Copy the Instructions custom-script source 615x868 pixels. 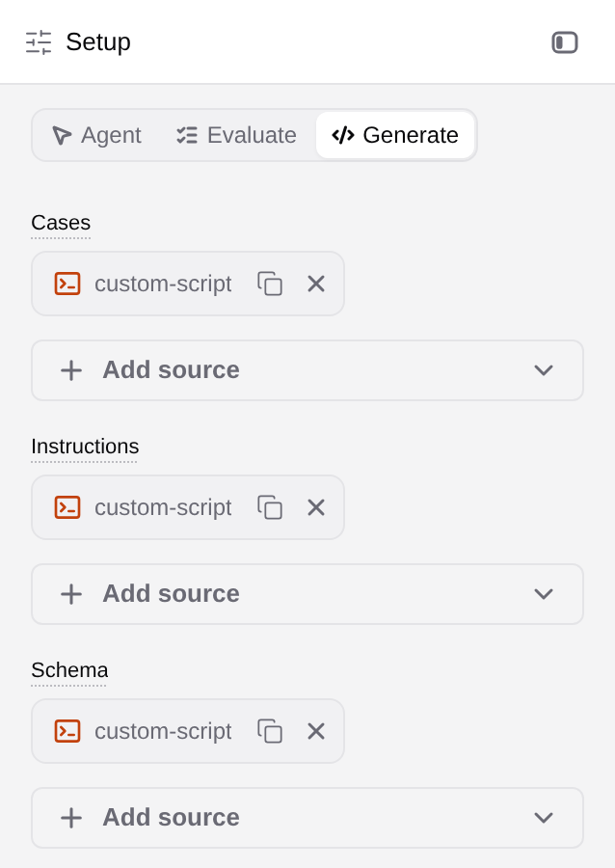click(x=270, y=507)
